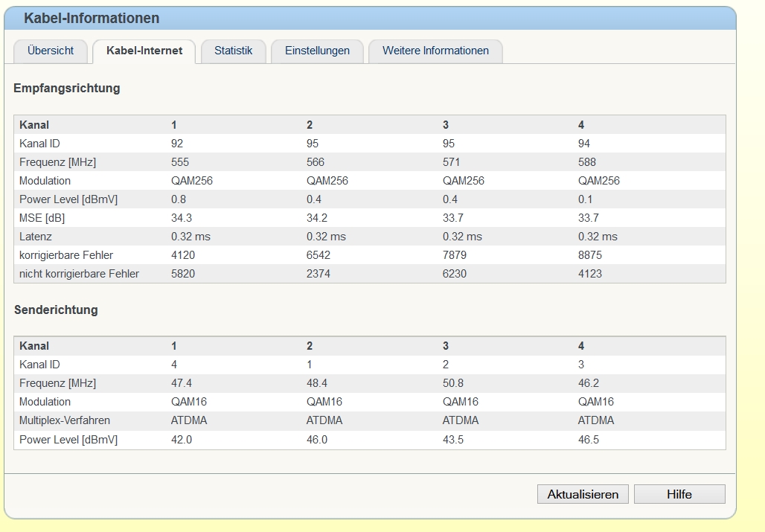
Task: Click the Senderichtung section heading
Action: point(56,310)
